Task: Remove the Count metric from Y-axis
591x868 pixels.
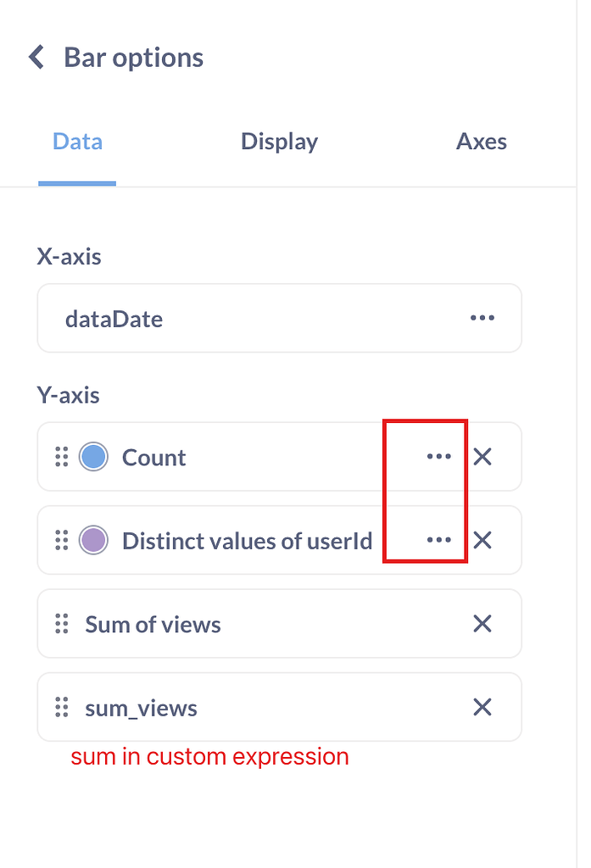Action: pyautogui.click(x=483, y=456)
